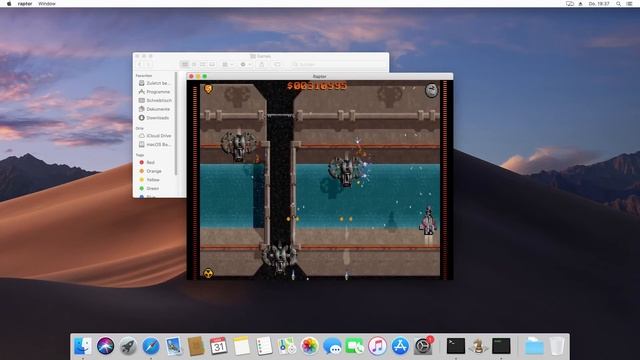Open Finder from the Dock
Viewport: 640px width, 360px height.
(83, 346)
